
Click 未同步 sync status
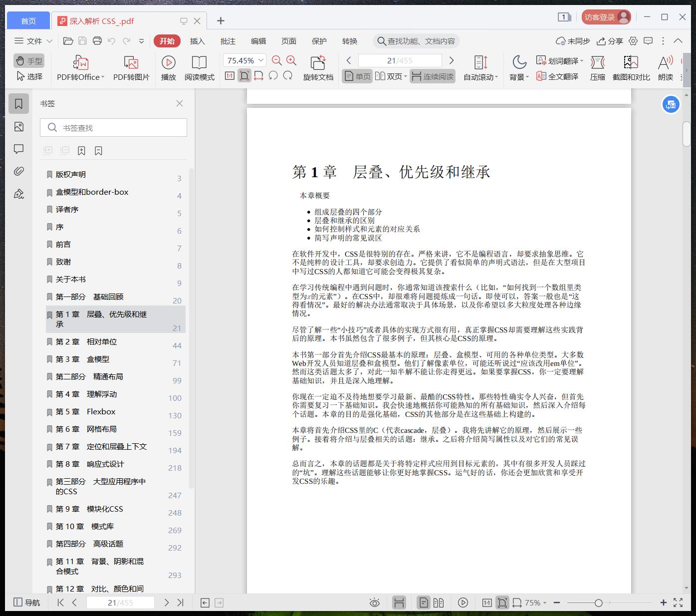tap(573, 41)
